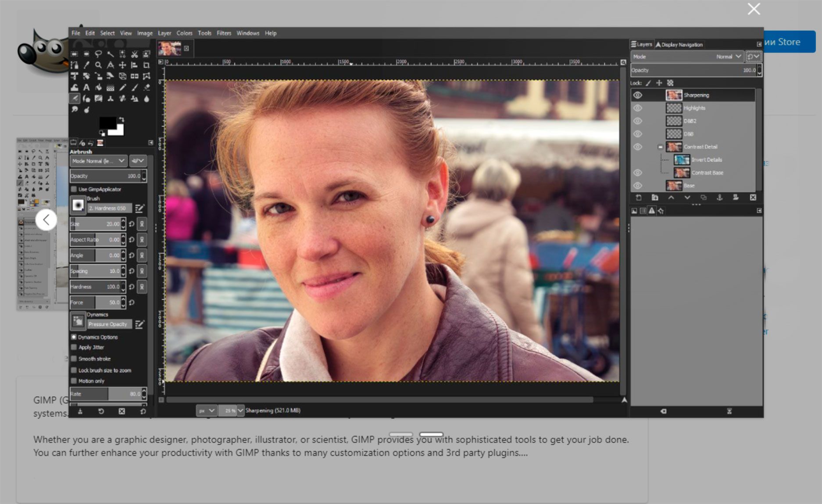Open the Filters menu
The height and width of the screenshot is (504, 822).
pyautogui.click(x=224, y=33)
